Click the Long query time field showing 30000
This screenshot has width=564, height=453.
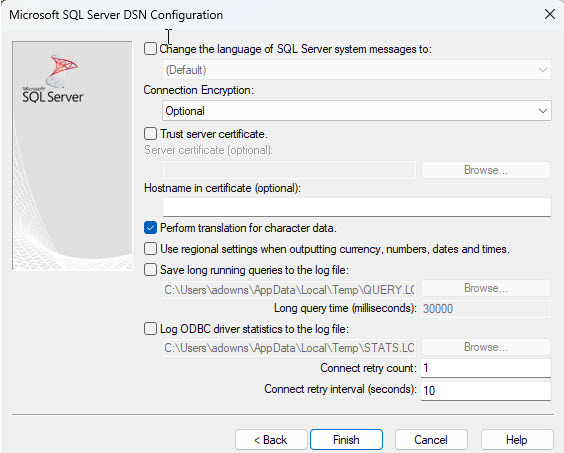coord(486,309)
